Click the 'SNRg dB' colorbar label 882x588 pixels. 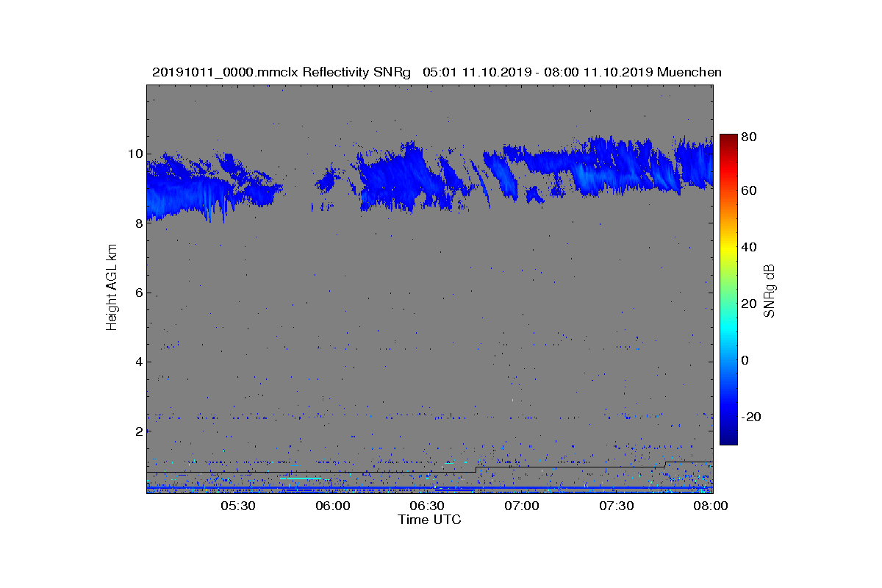769,291
